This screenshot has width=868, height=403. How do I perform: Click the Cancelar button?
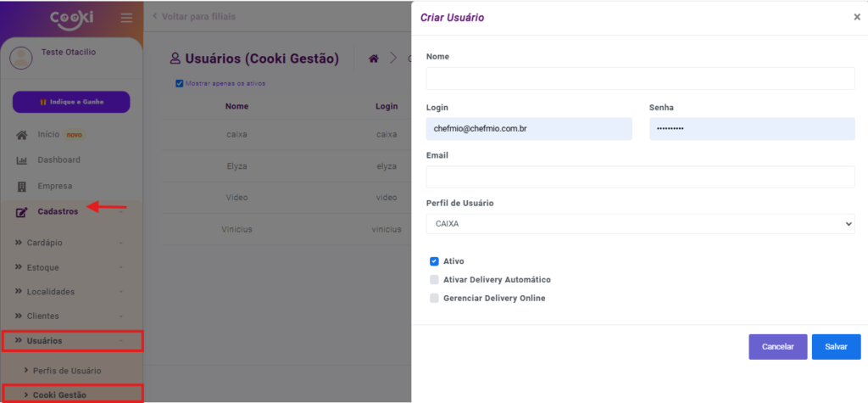777,347
